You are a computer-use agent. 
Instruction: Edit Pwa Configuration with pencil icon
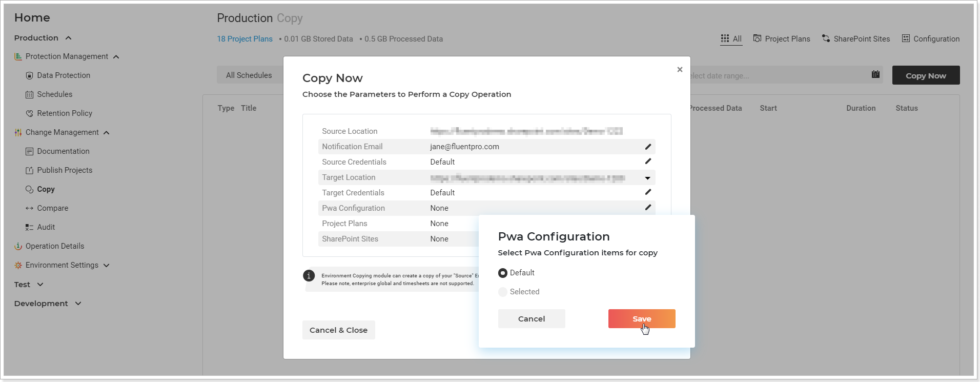pyautogui.click(x=648, y=207)
